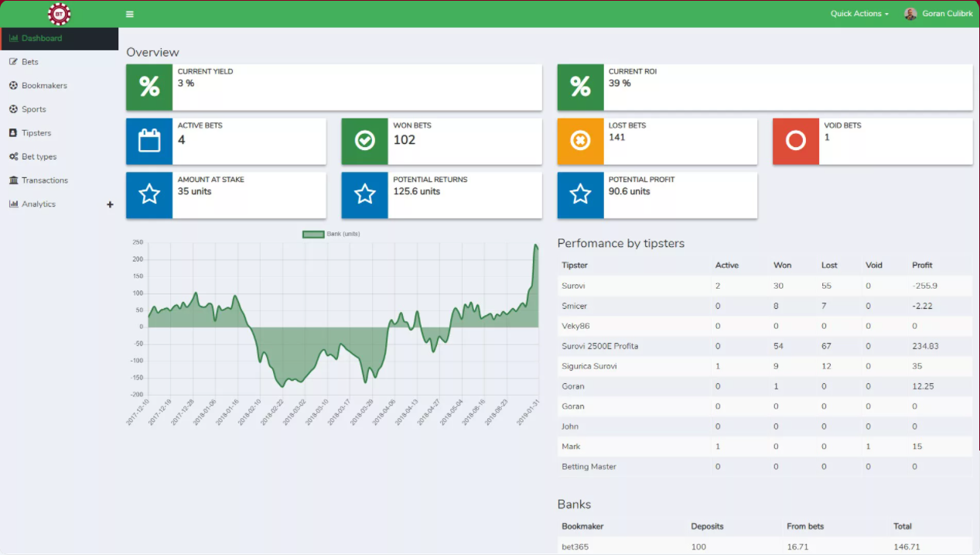
Task: Click profit value 12.25
Action: point(923,386)
